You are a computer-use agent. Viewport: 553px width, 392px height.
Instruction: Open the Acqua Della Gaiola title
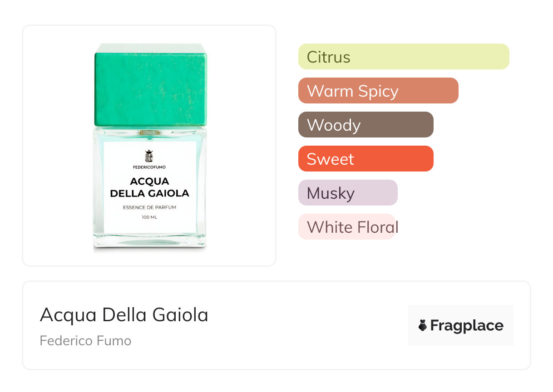coord(124,315)
